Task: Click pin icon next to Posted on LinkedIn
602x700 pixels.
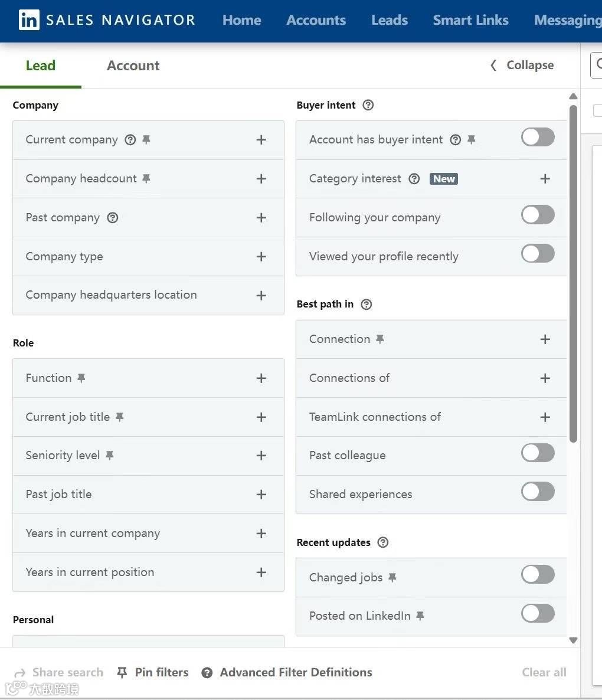Action: coord(420,616)
